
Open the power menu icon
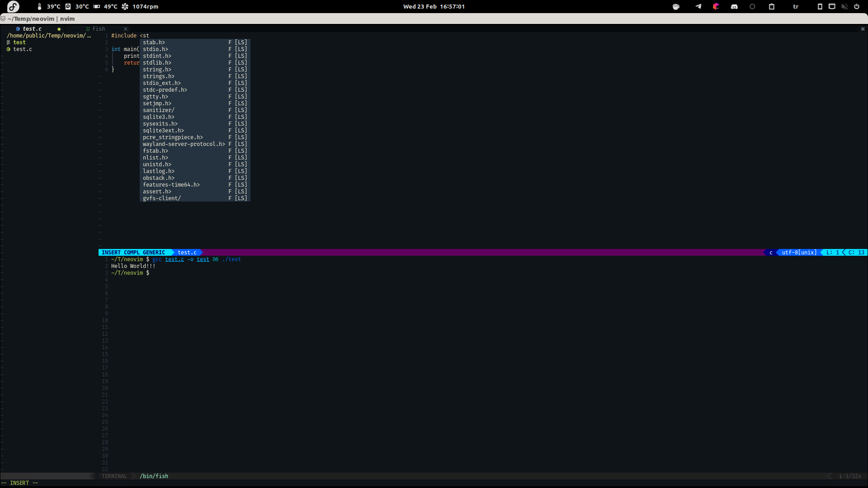pos(856,6)
